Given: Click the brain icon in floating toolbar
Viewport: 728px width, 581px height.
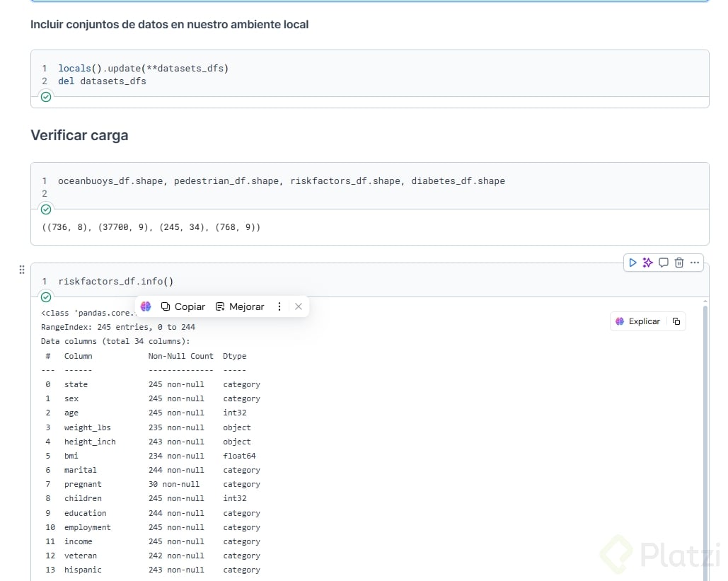Looking at the screenshot, I should click(x=146, y=306).
